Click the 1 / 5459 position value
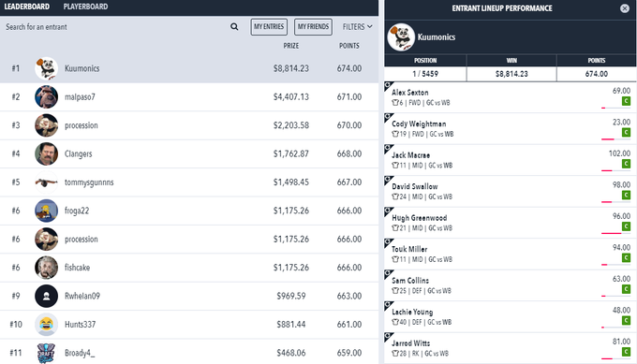The height and width of the screenshot is (364, 637). [425, 74]
